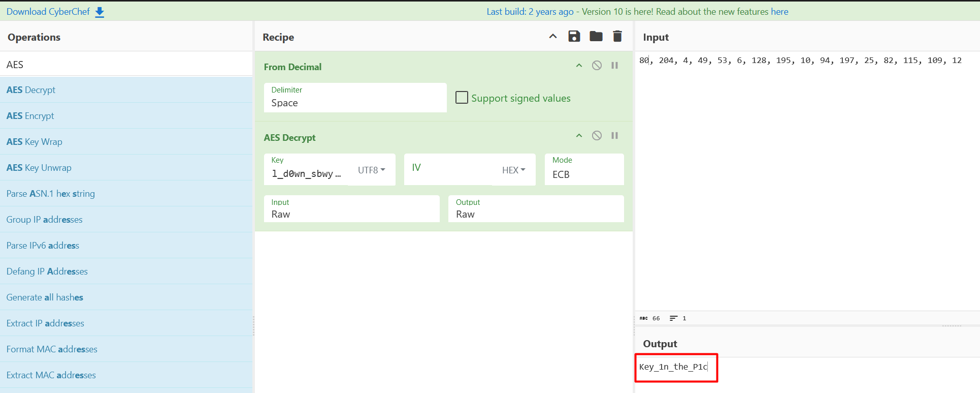Click the Download CyberChef link
The height and width of the screenshot is (393, 980).
tap(48, 12)
